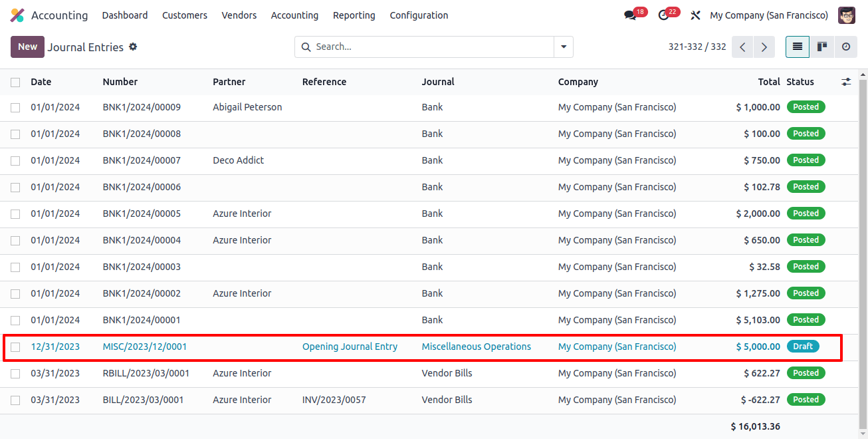The width and height of the screenshot is (868, 439).
Task: Select checkbox for BNK1/2024/00007 row
Action: [x=15, y=160]
